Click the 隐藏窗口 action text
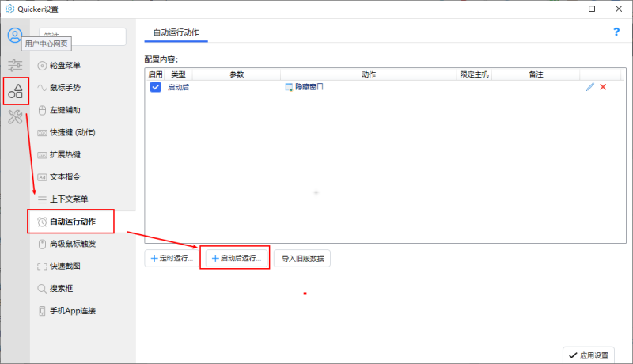The image size is (633, 364). [x=309, y=87]
